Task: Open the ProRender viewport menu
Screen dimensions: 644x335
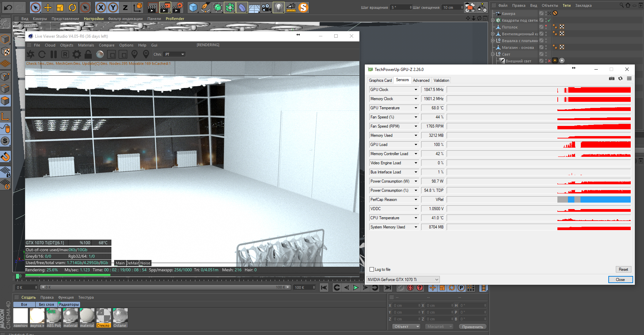Action: point(175,19)
